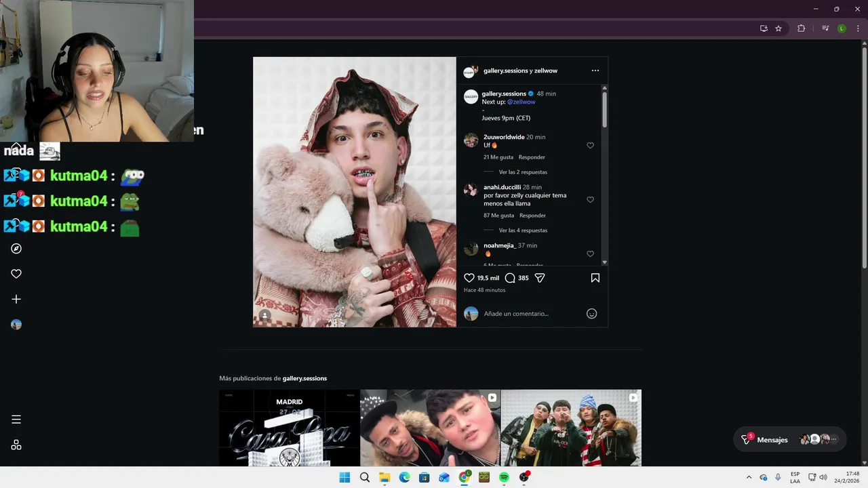The width and height of the screenshot is (868, 488).
Task: Reply to 2uuworldwide's comment with Responder
Action: click(x=532, y=157)
